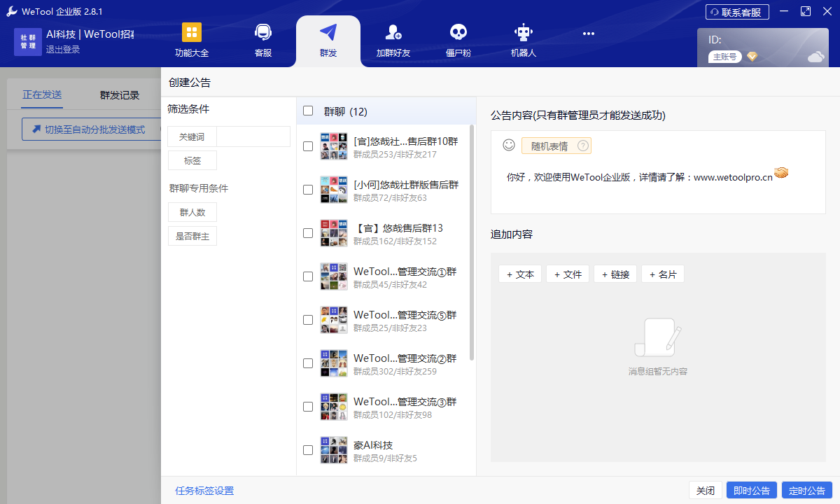The width and height of the screenshot is (840, 504).
Task: Open the 客服 headset icon
Action: click(x=263, y=32)
